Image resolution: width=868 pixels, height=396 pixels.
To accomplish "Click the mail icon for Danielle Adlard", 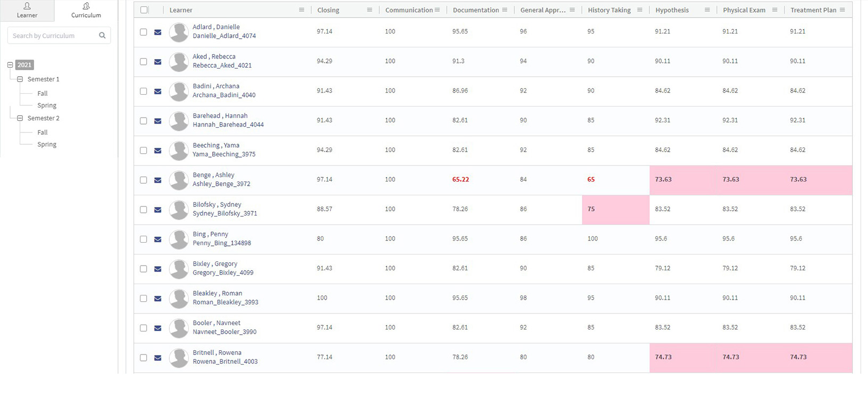I will 158,32.
